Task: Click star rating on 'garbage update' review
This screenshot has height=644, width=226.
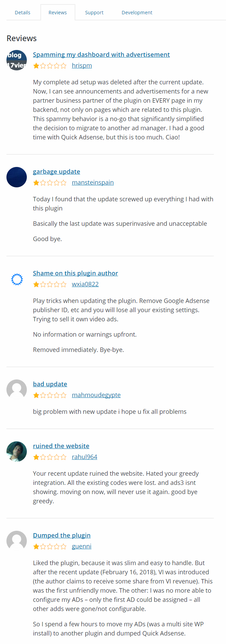Action: [50, 183]
